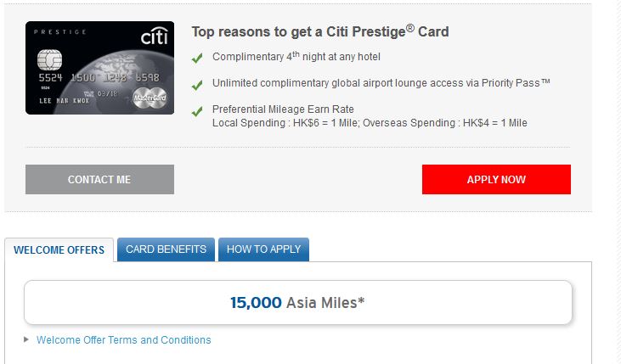Click the MasterCard logo on the card

click(x=152, y=101)
